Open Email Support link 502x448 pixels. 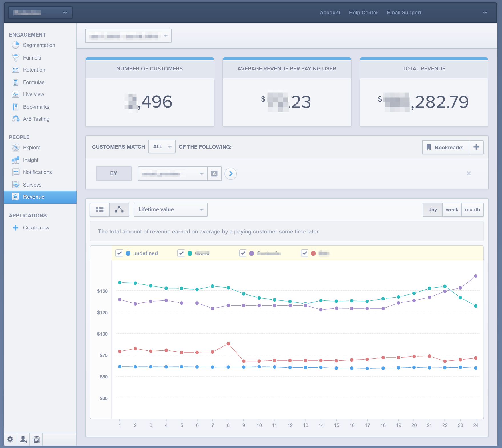(x=404, y=13)
